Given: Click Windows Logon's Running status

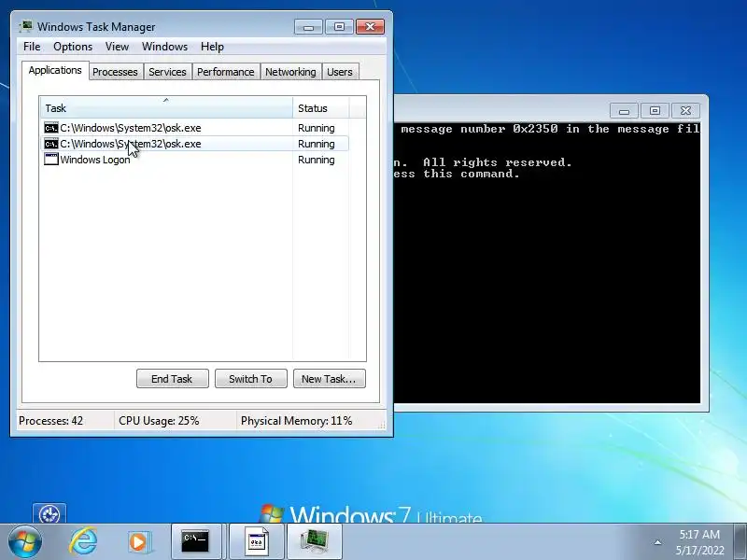Looking at the screenshot, I should 317,160.
